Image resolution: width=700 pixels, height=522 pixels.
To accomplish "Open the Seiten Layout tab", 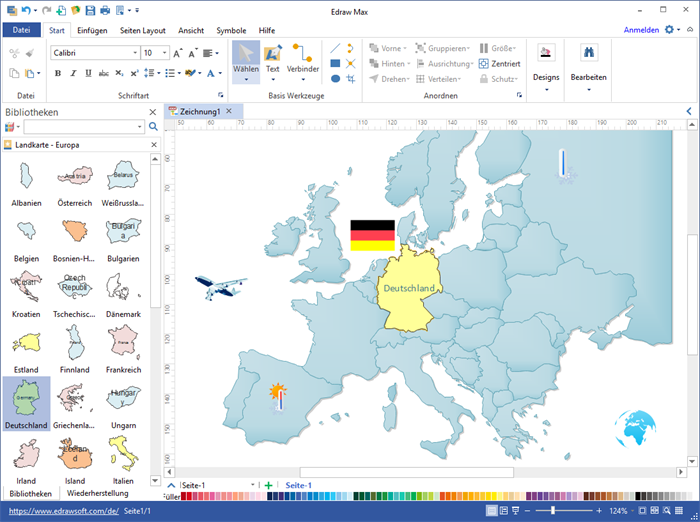I will [144, 30].
